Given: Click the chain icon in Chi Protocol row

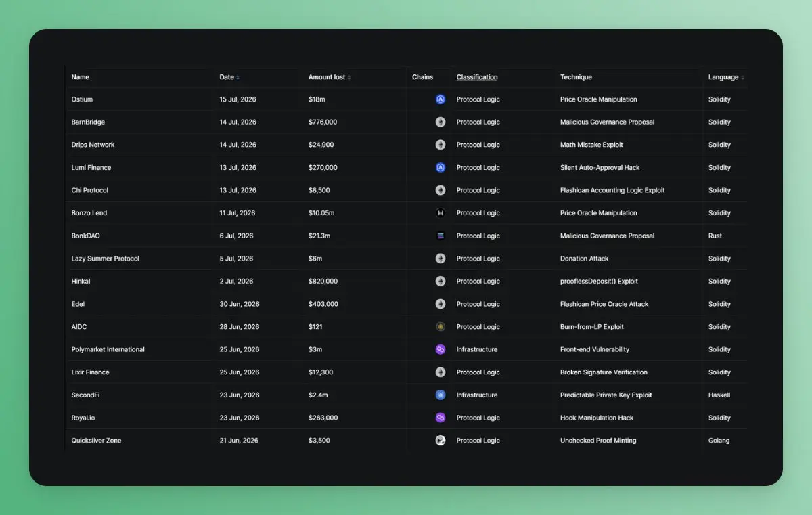Looking at the screenshot, I should tap(441, 190).
